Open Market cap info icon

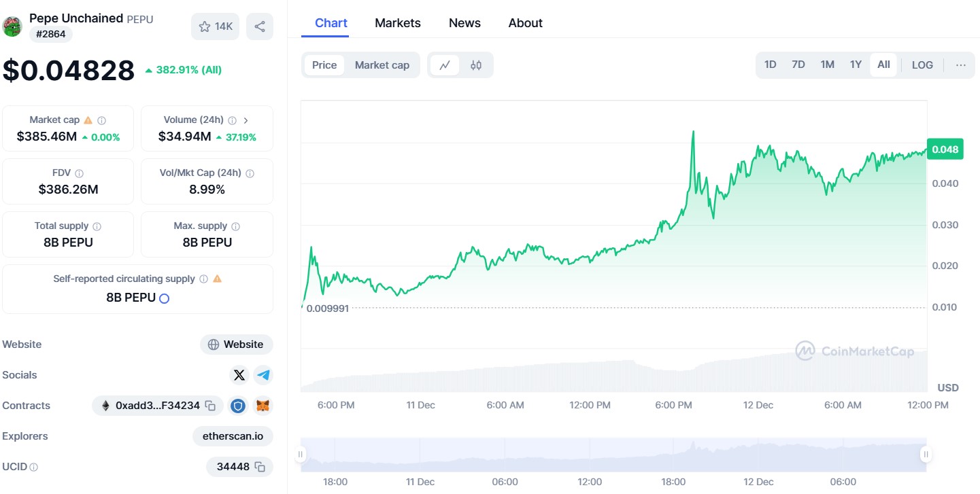coord(101,120)
